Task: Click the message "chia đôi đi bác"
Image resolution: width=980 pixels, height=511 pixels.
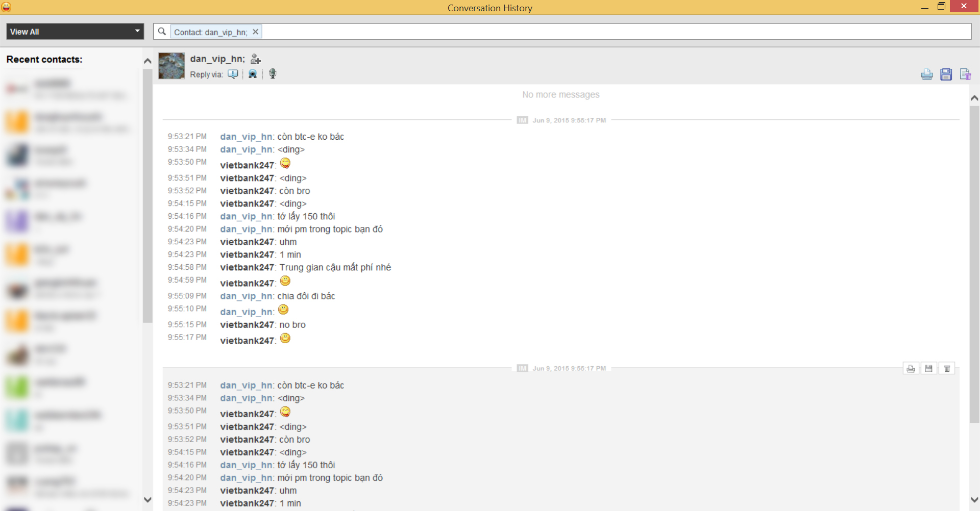Action: point(306,296)
